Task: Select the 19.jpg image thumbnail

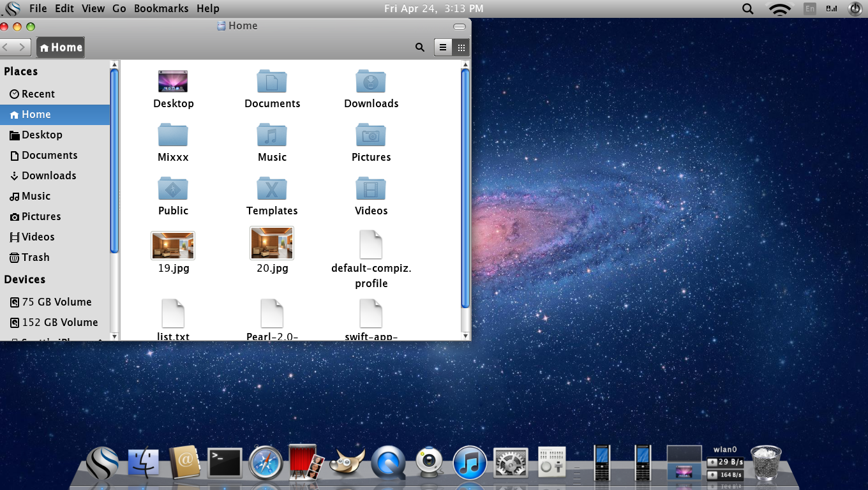Action: coord(173,246)
